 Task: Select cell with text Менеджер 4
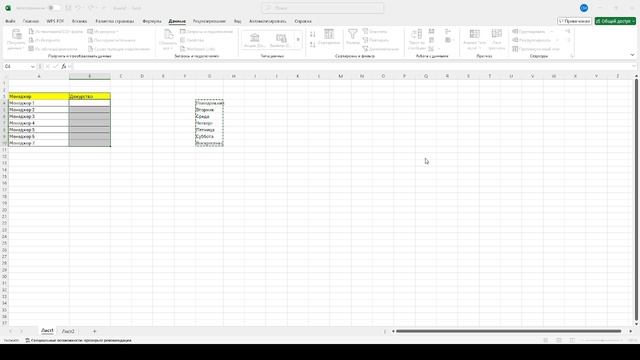pos(39,123)
